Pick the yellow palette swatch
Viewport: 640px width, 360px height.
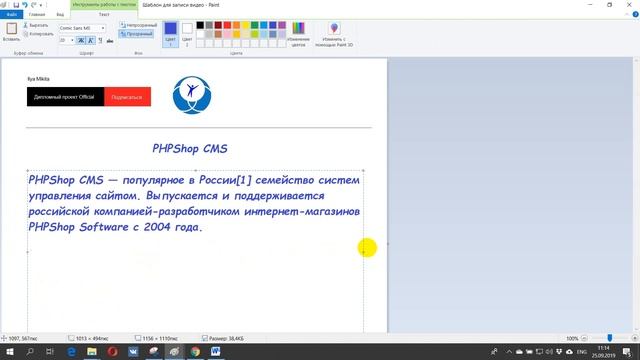point(245,25)
